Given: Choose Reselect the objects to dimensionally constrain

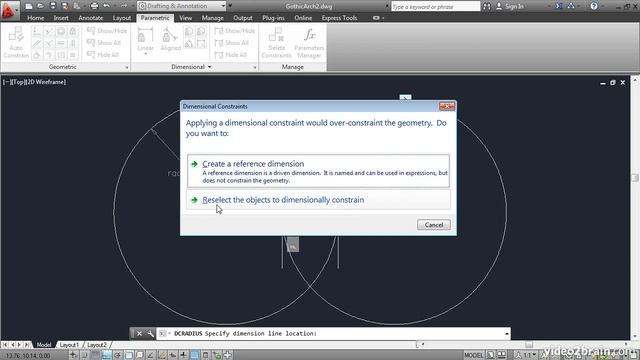Looking at the screenshot, I should (x=318, y=200).
